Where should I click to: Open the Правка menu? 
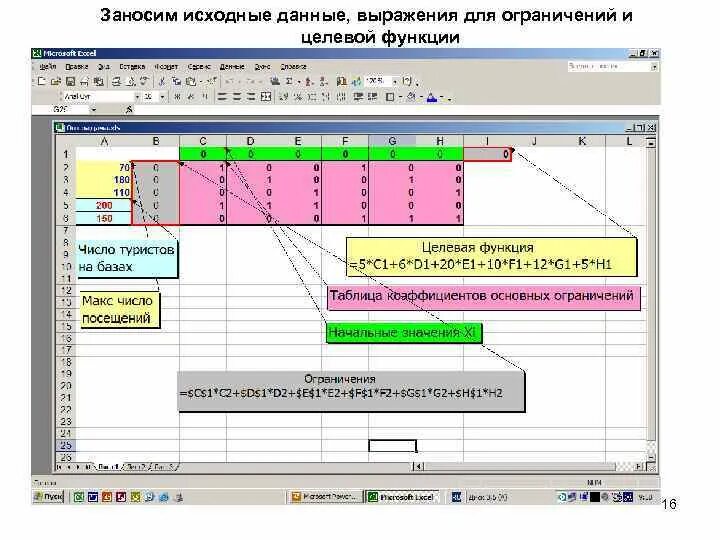[76, 67]
